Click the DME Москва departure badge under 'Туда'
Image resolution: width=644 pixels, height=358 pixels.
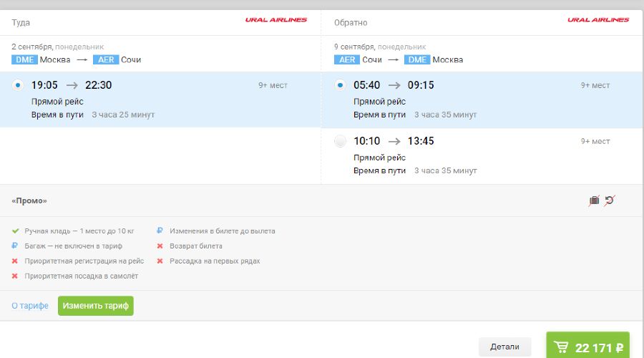click(x=25, y=59)
